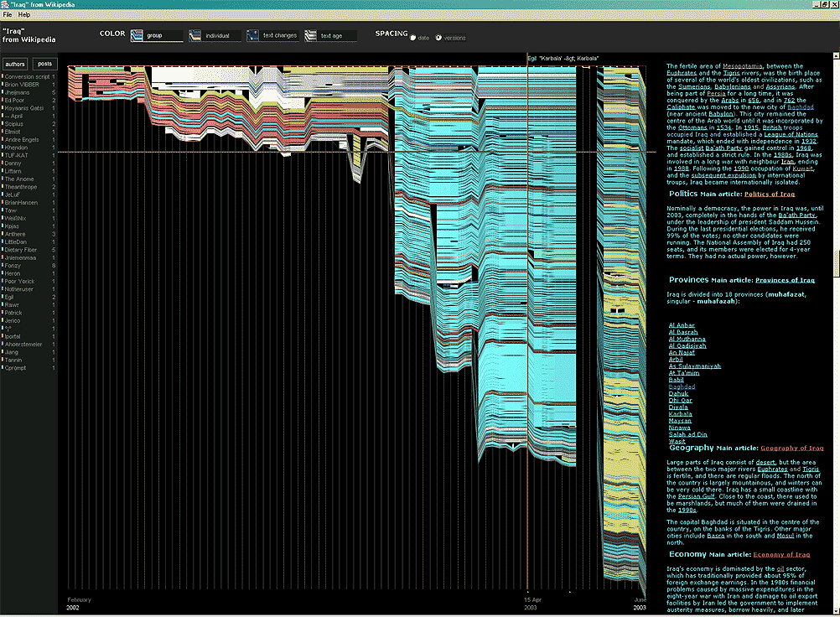Select the text changes color mode icon
The width and height of the screenshot is (840, 617).
pyautogui.click(x=251, y=35)
